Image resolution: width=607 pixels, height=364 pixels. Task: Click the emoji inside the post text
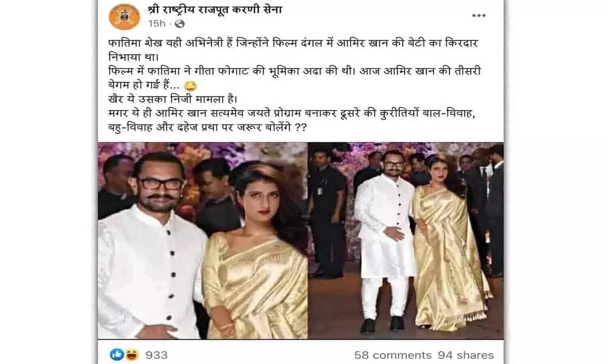click(x=190, y=86)
